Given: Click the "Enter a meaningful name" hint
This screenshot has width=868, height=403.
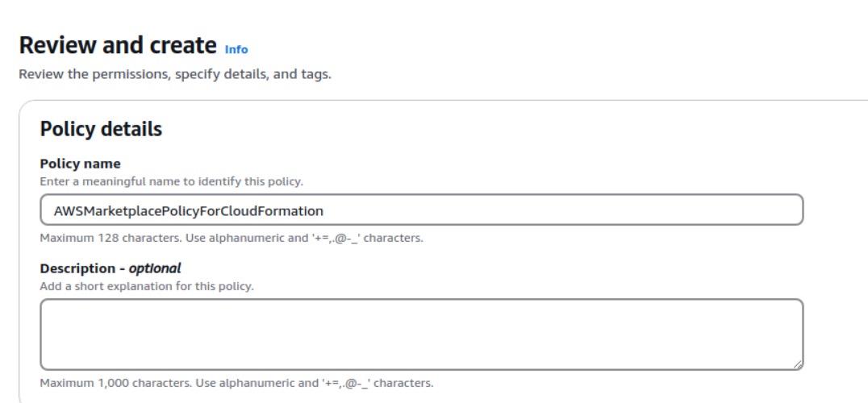Looking at the screenshot, I should (x=171, y=181).
